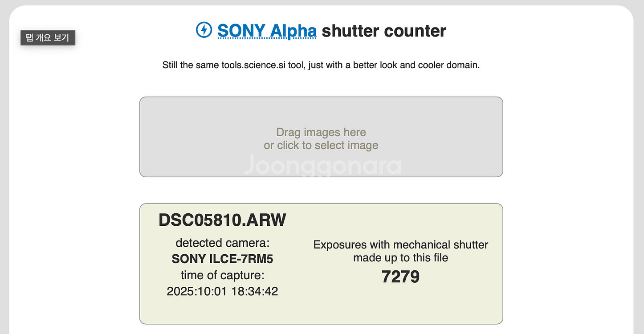Click the "time of capture:" label
The image size is (644, 334).
click(222, 275)
